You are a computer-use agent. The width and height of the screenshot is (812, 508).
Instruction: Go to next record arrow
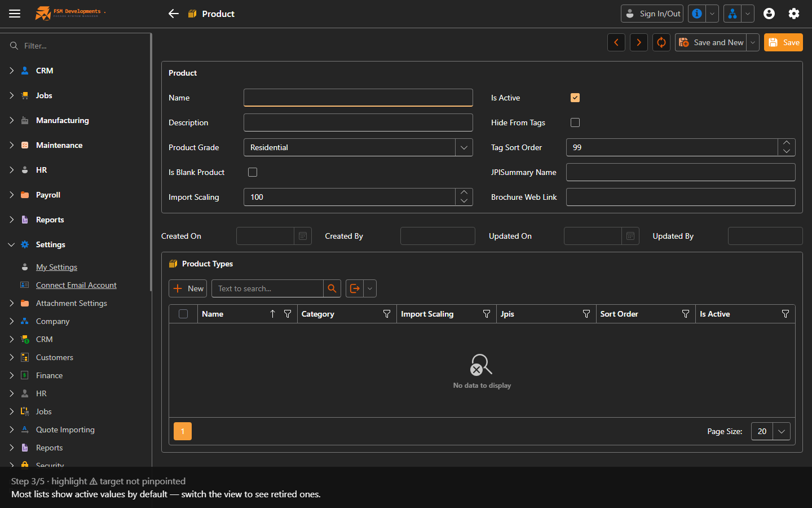click(x=639, y=42)
